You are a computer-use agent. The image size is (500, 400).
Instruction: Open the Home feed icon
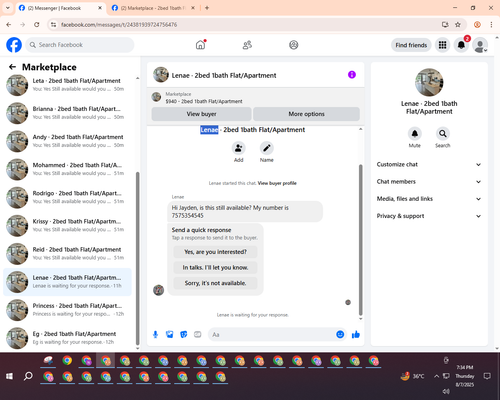click(x=200, y=45)
